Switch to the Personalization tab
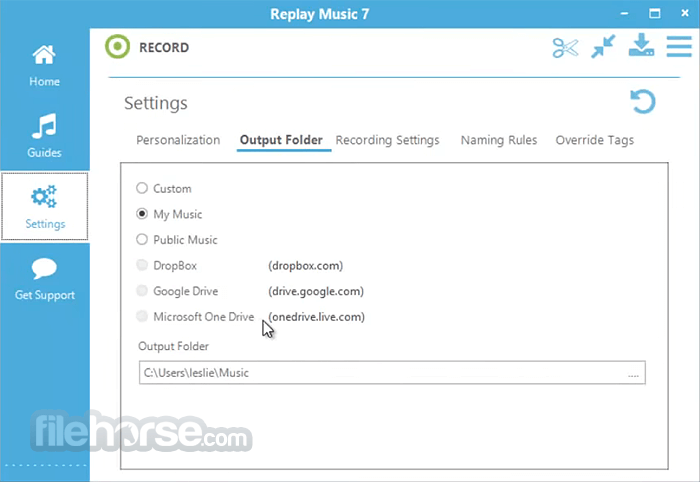This screenshot has height=482, width=700. coord(178,140)
